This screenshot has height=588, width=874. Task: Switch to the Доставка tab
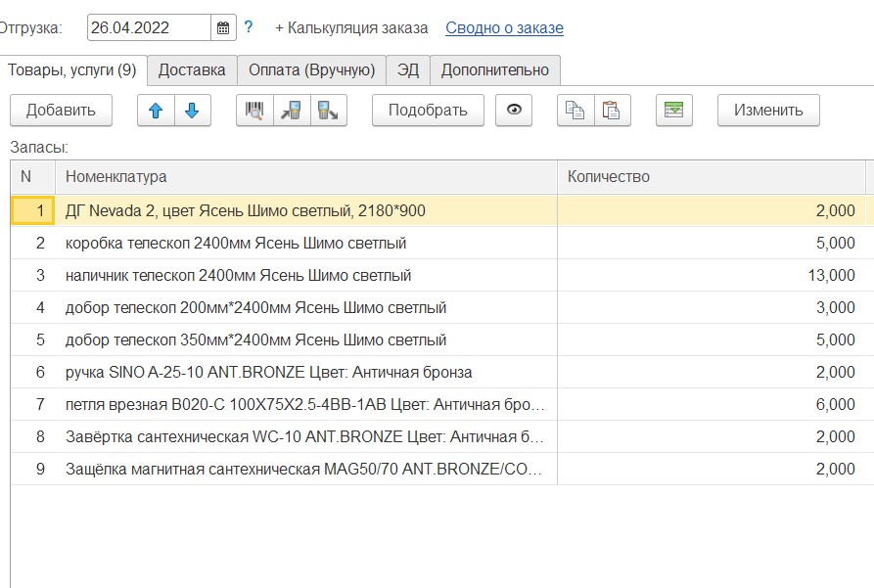(x=192, y=69)
